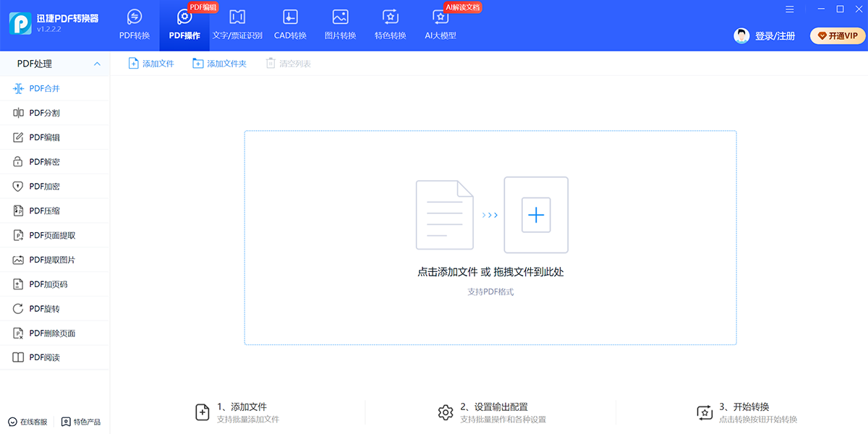
Task: Choose PDF加密 from the sidebar list
Action: point(44,187)
